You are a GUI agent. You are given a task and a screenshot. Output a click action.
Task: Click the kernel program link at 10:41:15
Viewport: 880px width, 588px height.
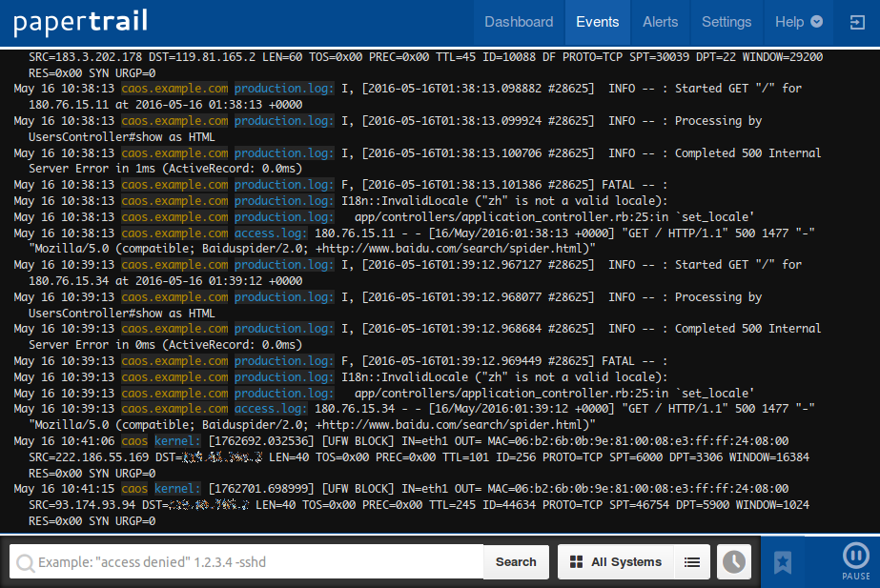tap(177, 489)
